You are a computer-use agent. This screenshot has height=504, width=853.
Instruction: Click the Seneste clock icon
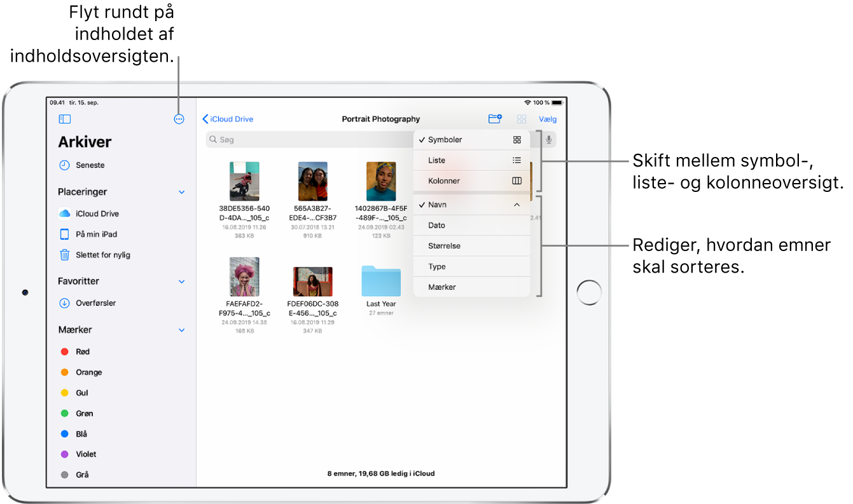coord(64,165)
